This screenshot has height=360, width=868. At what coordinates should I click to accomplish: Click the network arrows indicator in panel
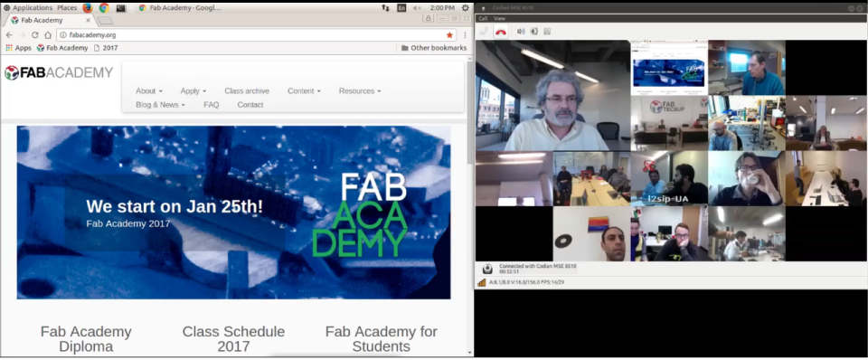tap(386, 8)
